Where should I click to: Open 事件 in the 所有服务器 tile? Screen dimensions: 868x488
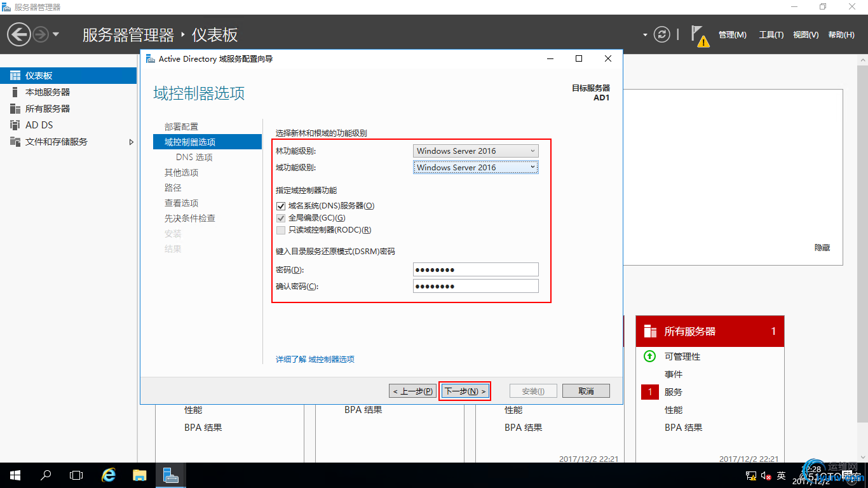click(674, 374)
